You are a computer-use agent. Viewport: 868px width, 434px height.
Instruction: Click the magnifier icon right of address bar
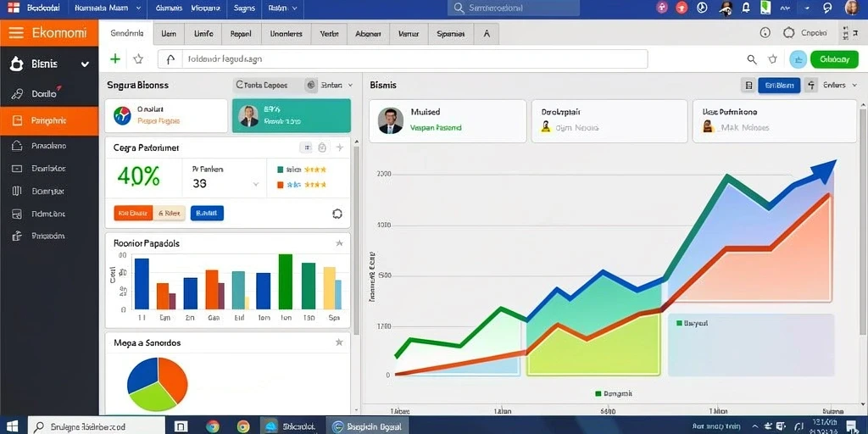pyautogui.click(x=752, y=59)
